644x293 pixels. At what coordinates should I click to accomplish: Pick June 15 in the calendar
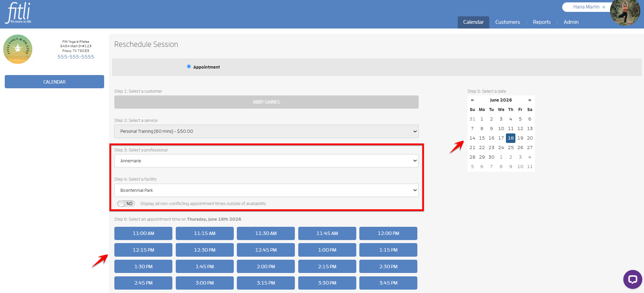click(x=482, y=138)
